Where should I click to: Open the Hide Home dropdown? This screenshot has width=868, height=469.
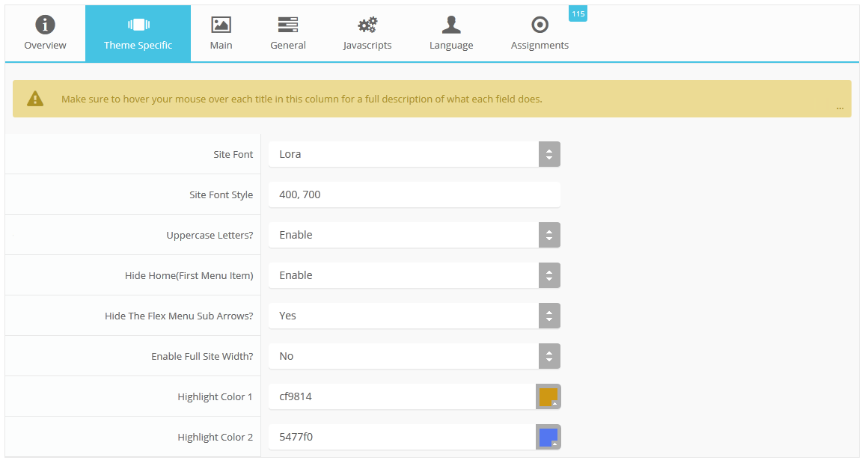click(414, 275)
